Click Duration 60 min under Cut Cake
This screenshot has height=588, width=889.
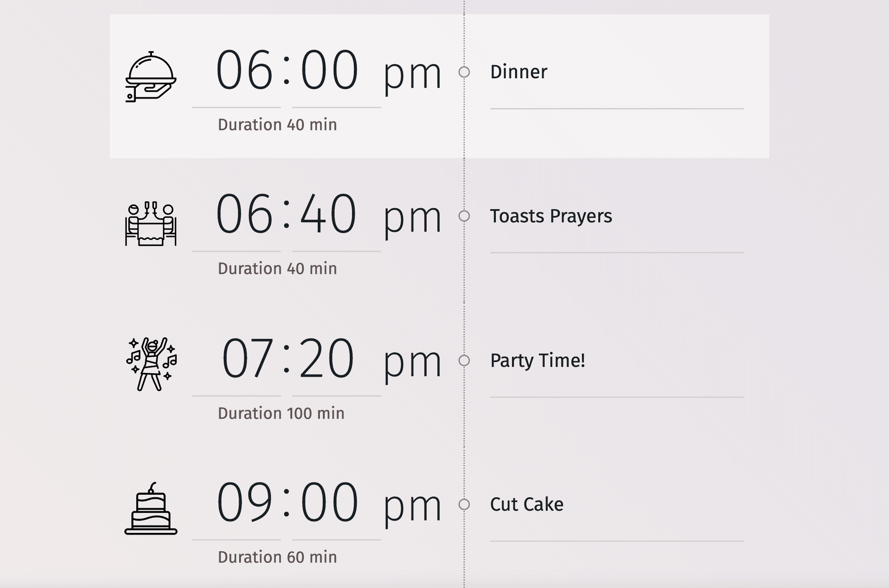coord(277,557)
